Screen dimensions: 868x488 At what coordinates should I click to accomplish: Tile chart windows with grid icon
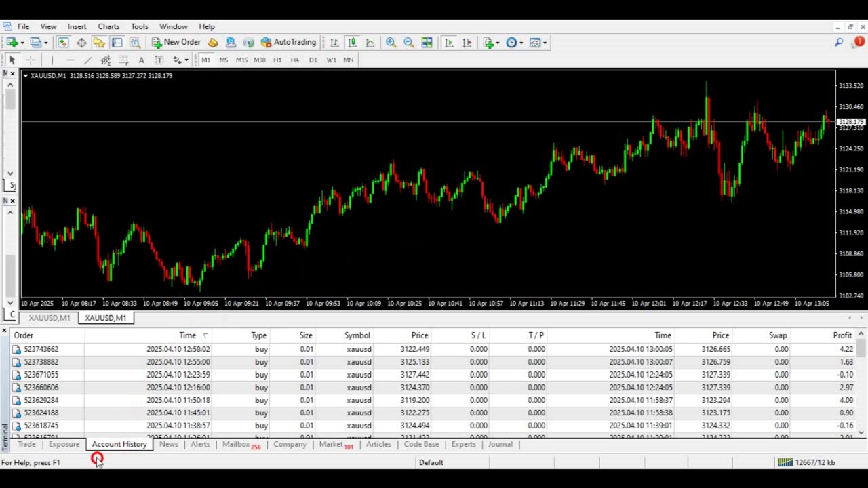click(427, 43)
